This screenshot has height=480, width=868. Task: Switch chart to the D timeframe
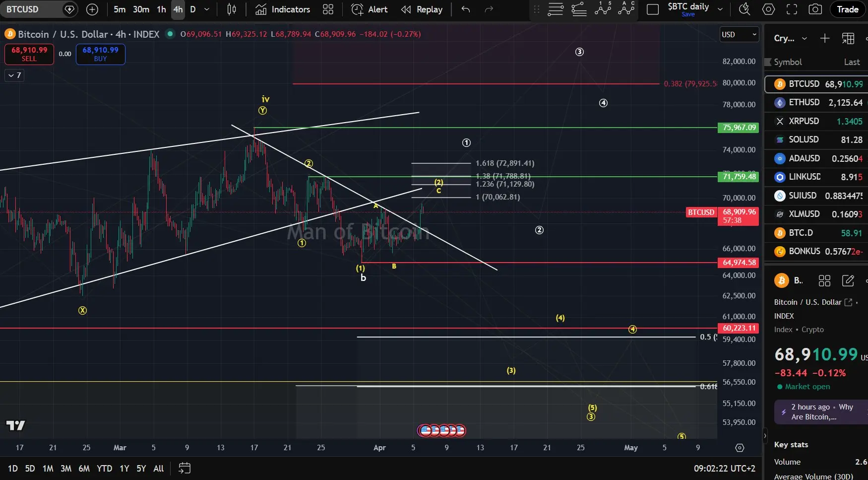(x=193, y=9)
